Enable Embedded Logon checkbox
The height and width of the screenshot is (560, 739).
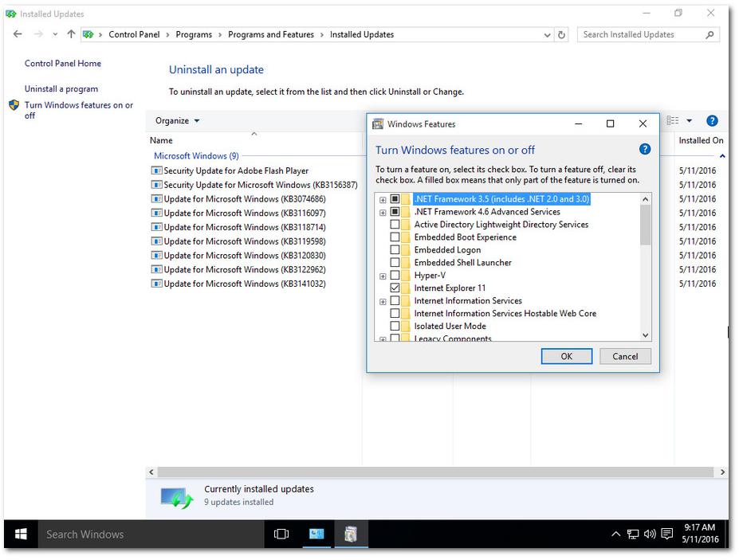[x=395, y=250]
